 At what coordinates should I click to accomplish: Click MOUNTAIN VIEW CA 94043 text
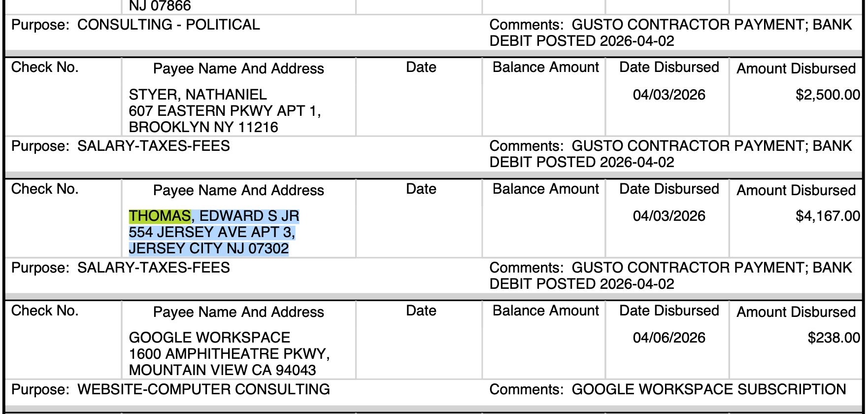[222, 370]
